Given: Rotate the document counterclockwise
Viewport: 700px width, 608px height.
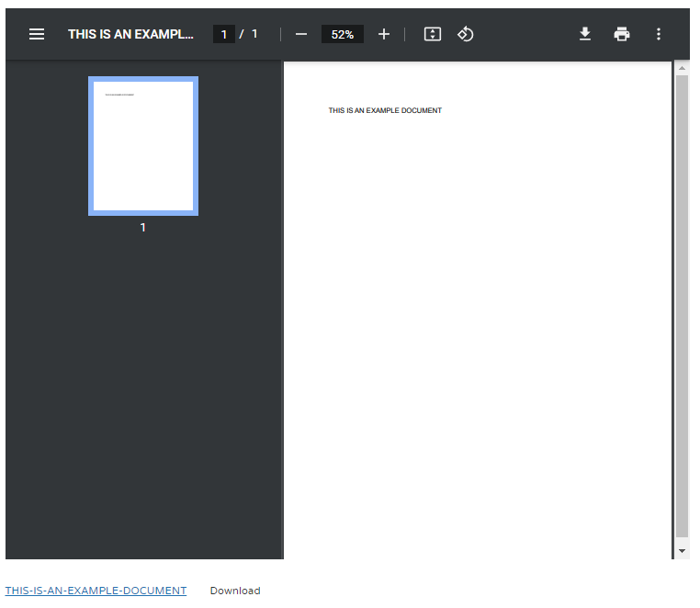Looking at the screenshot, I should click(x=465, y=34).
